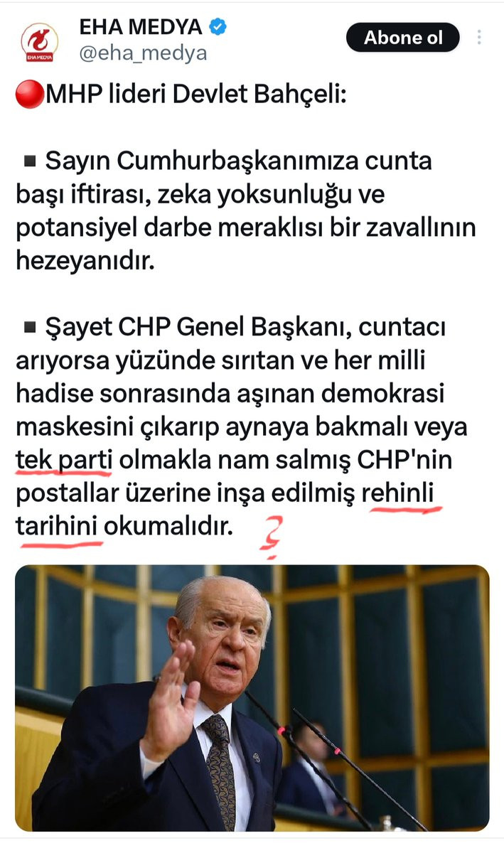Click the blue verified badge
The height and width of the screenshot is (853, 504).
point(218,28)
